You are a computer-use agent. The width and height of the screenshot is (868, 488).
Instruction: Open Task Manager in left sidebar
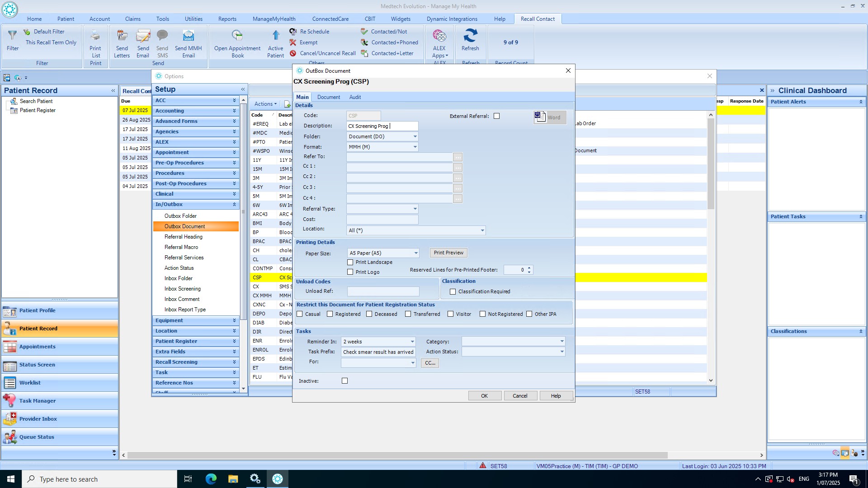tap(38, 401)
